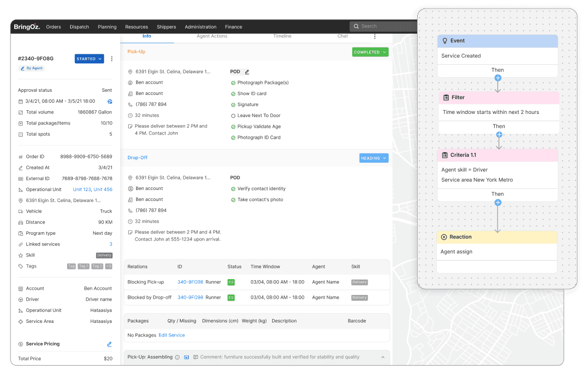Toggle Photograph Package(s) check
588x373 pixels.
pos(233,83)
